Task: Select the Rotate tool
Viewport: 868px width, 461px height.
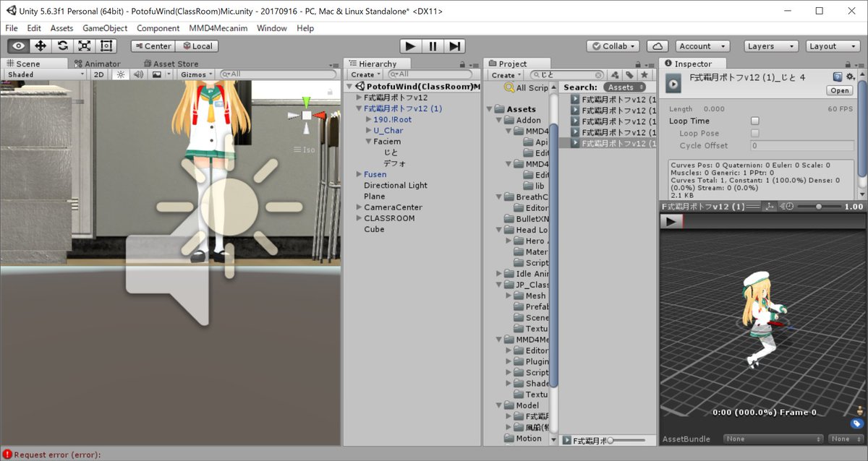Action: 63,46
